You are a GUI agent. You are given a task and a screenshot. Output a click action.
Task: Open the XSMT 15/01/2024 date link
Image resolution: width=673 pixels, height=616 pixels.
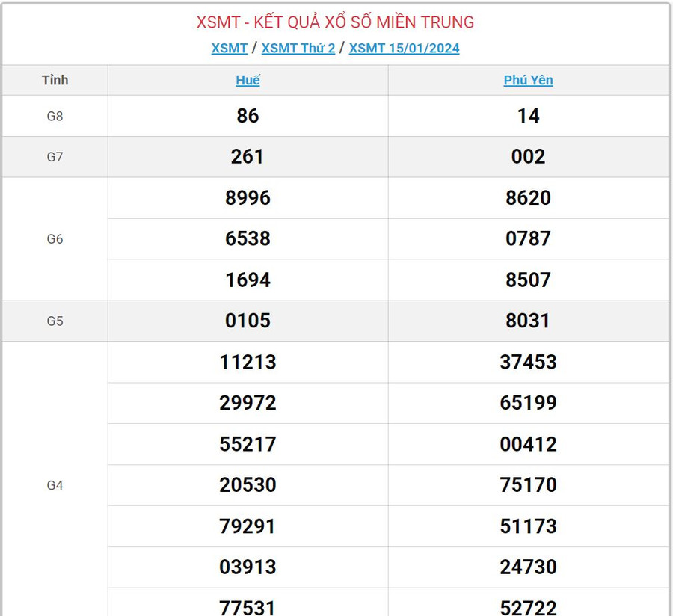tap(404, 48)
